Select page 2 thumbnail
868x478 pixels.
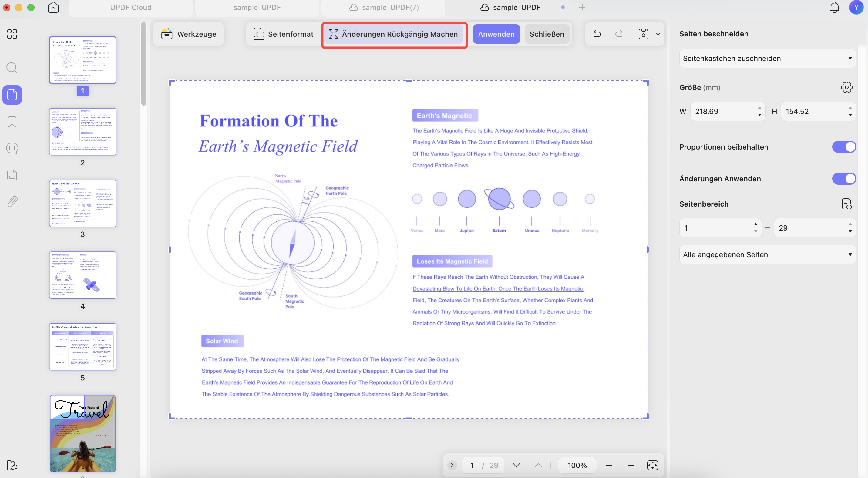click(x=82, y=132)
